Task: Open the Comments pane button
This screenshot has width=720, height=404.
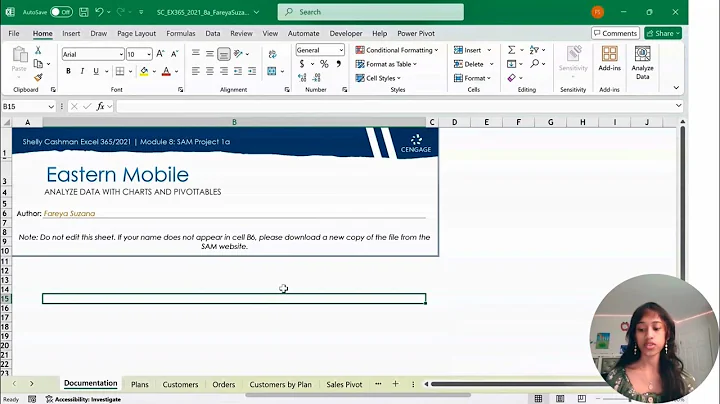Action: coord(615,33)
